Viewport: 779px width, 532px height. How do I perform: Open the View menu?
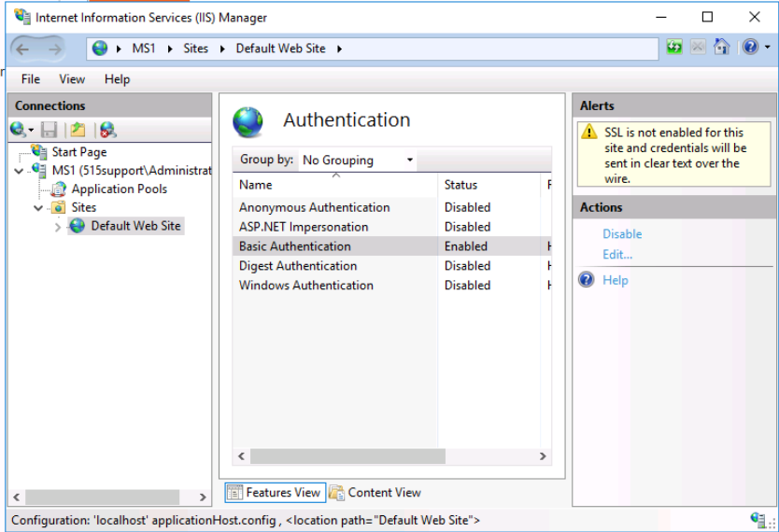(72, 79)
